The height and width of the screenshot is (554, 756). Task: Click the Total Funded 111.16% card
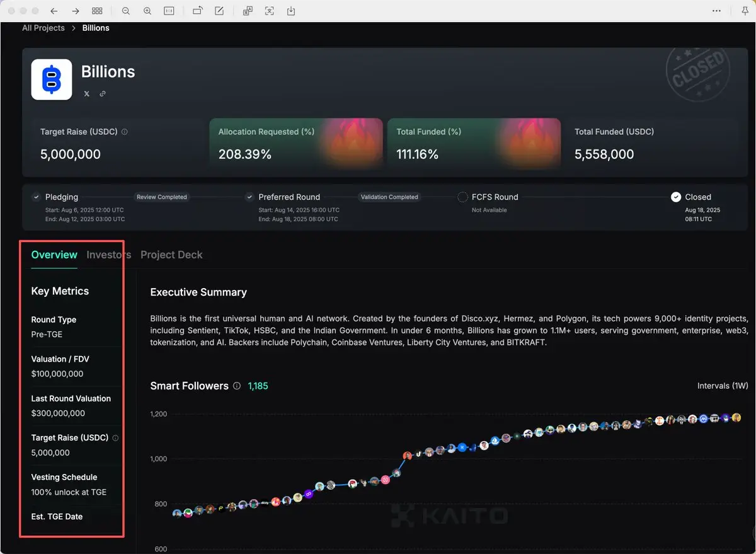point(474,144)
